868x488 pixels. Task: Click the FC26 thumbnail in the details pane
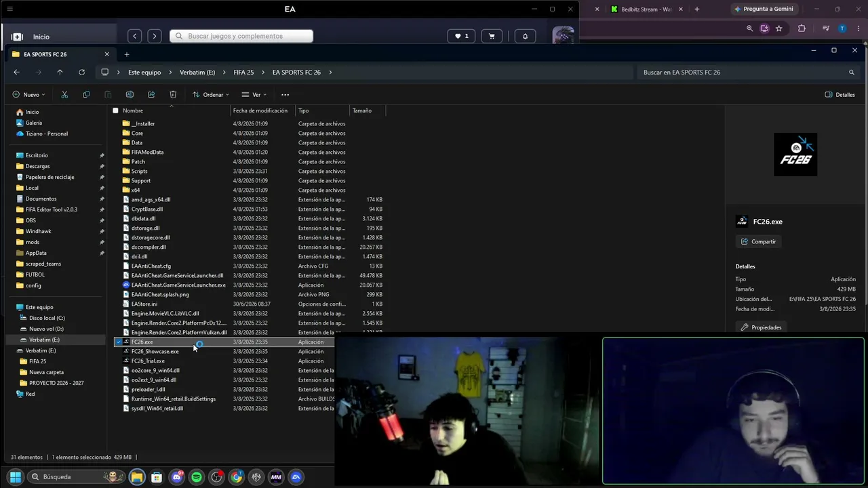point(795,155)
